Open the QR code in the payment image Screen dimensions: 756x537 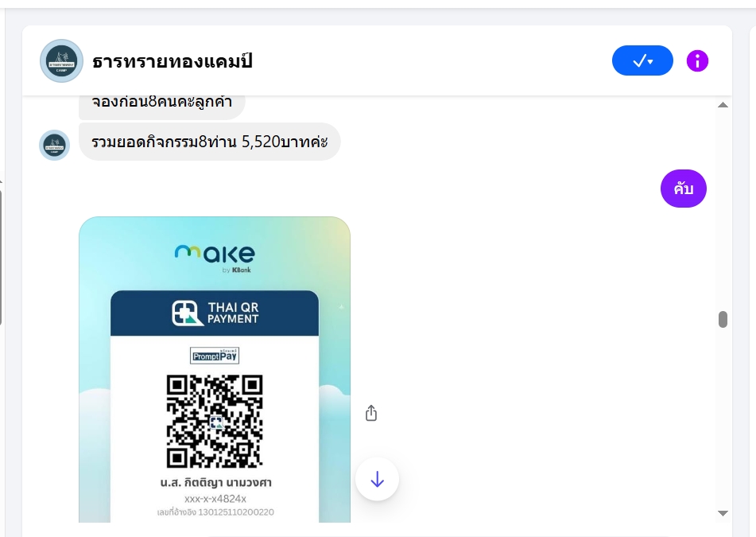(215, 421)
